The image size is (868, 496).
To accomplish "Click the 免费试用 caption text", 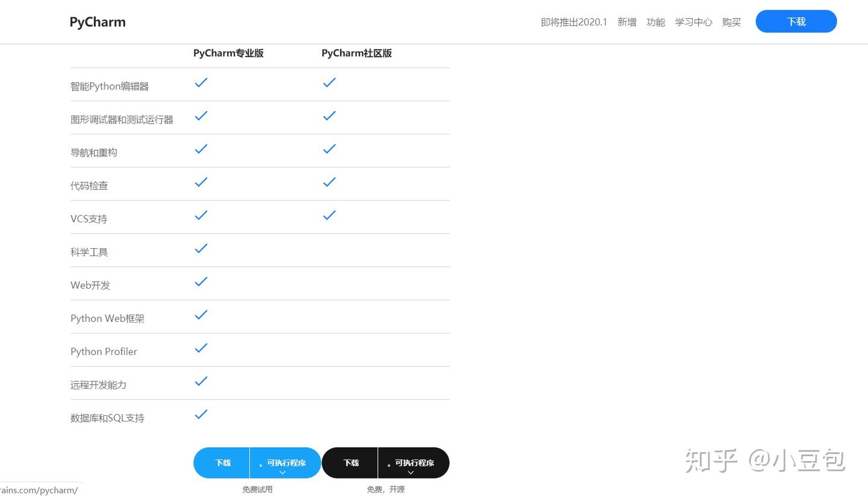I will tap(257, 489).
